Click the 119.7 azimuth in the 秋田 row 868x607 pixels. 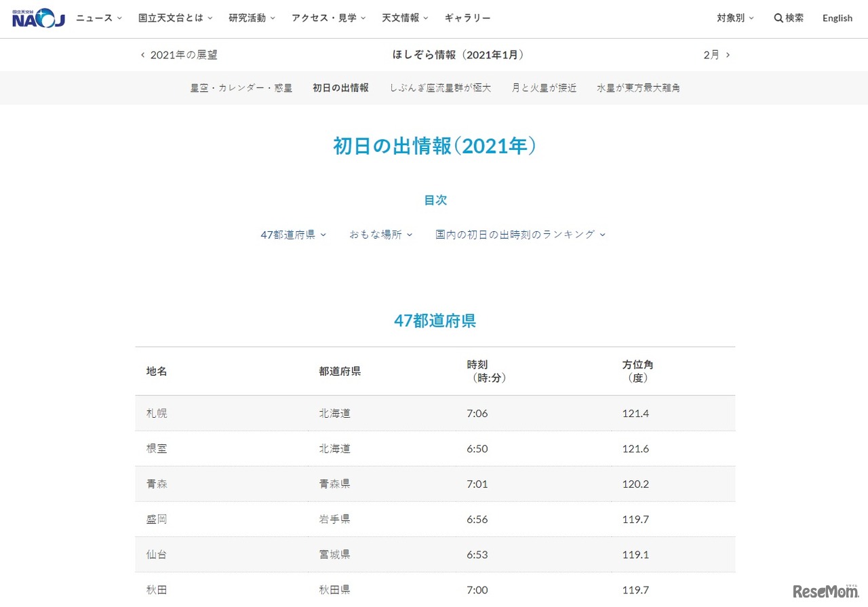coord(636,590)
